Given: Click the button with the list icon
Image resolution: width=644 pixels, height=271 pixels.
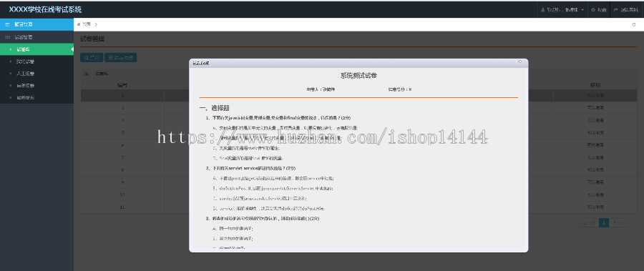Looking at the screenshot, I should [120, 58].
